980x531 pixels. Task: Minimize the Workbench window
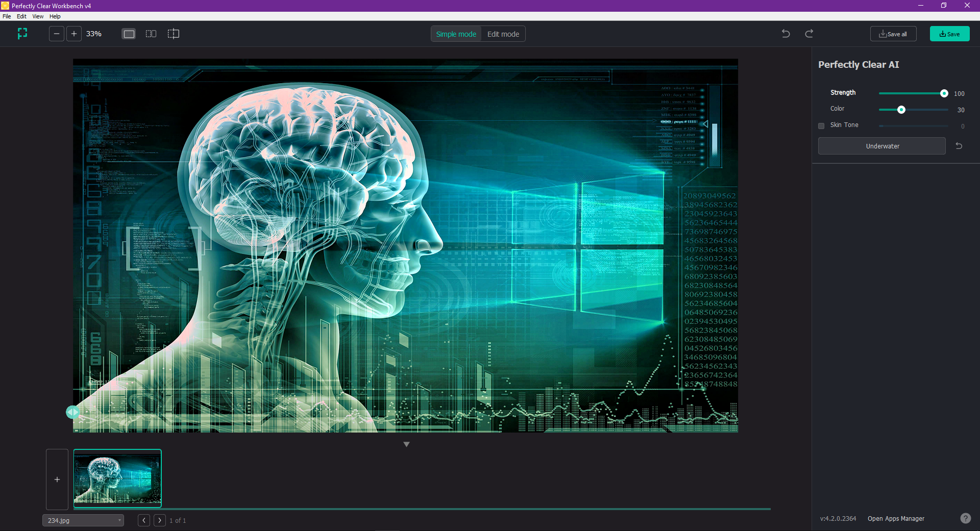pyautogui.click(x=921, y=6)
